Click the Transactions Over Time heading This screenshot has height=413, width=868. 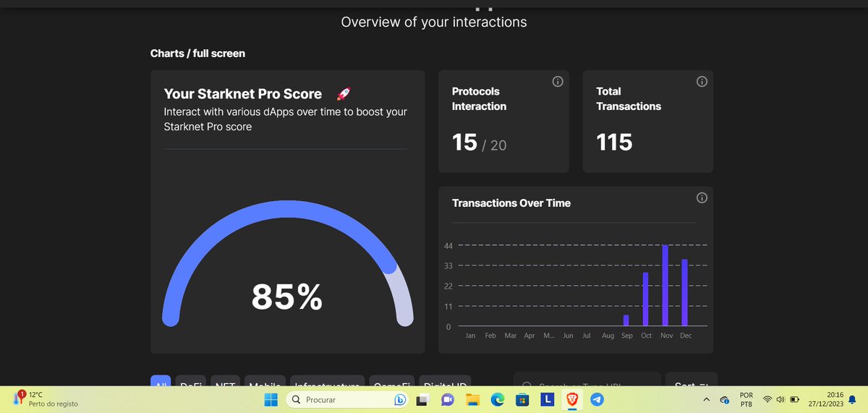(x=511, y=203)
